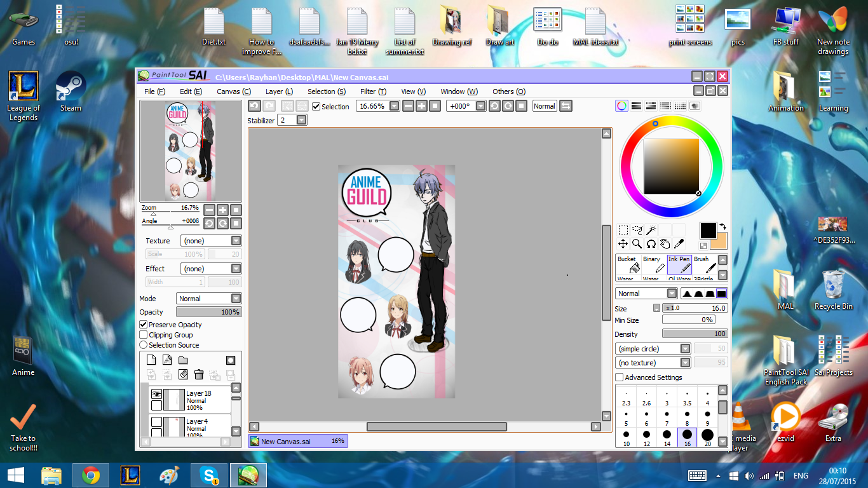Screen dimensions: 868x488
Task: Open the Canvas menu
Action: pyautogui.click(x=233, y=91)
